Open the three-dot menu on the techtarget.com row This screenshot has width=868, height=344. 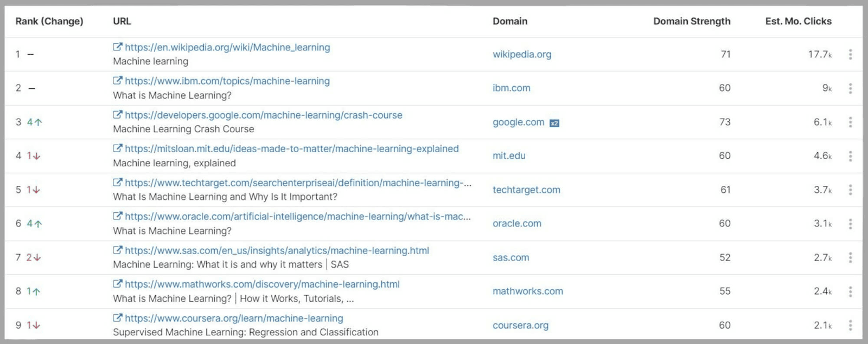click(x=851, y=190)
